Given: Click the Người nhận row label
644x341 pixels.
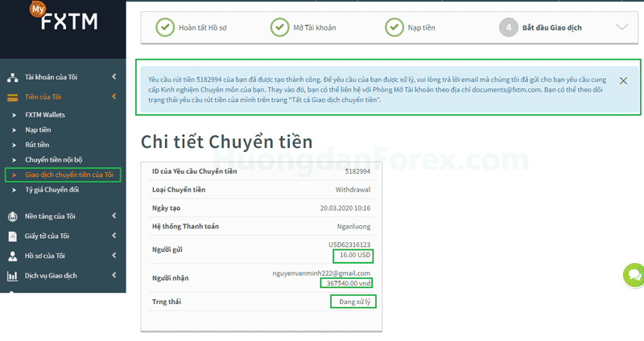Looking at the screenshot, I should coord(171,278).
